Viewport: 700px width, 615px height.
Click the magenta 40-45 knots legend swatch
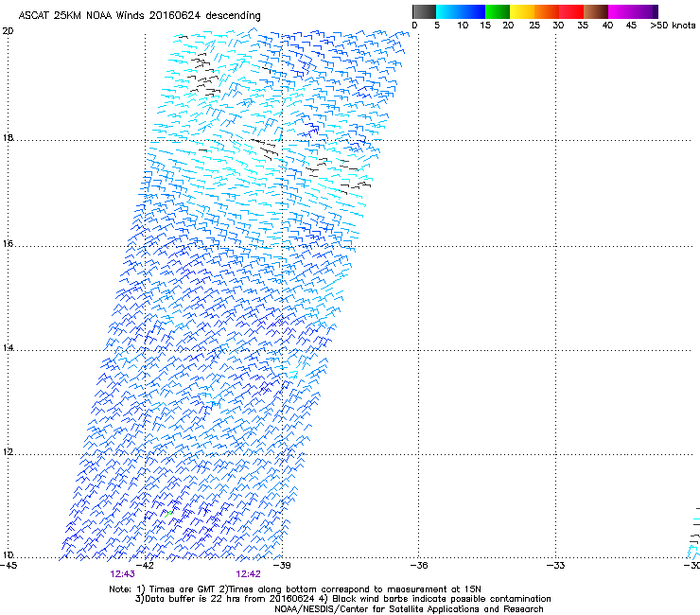tap(621, 11)
